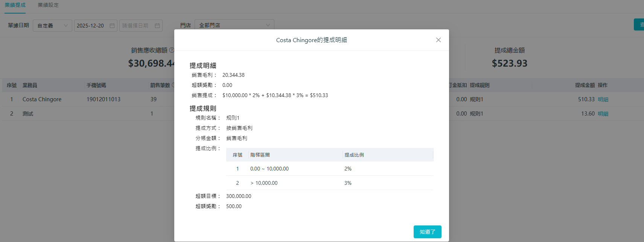The width and height of the screenshot is (644, 242).
Task: Open 明細 link for Costa Chingore row
Action: [603, 99]
